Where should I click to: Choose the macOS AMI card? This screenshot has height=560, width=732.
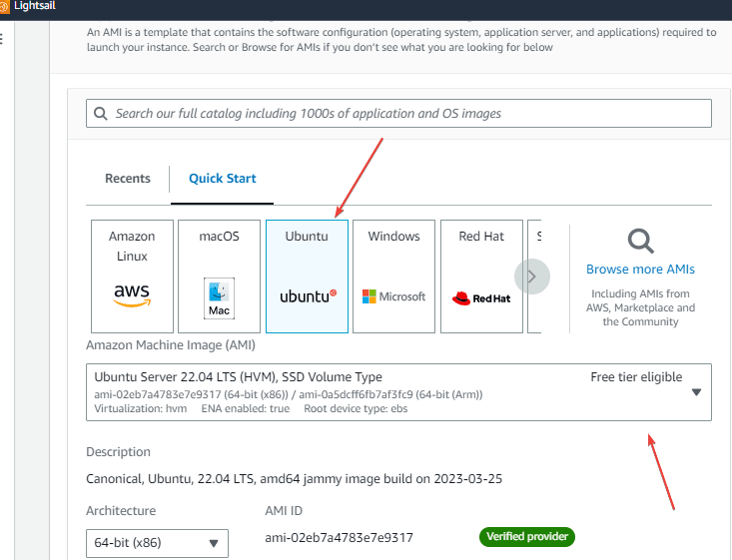coord(219,277)
